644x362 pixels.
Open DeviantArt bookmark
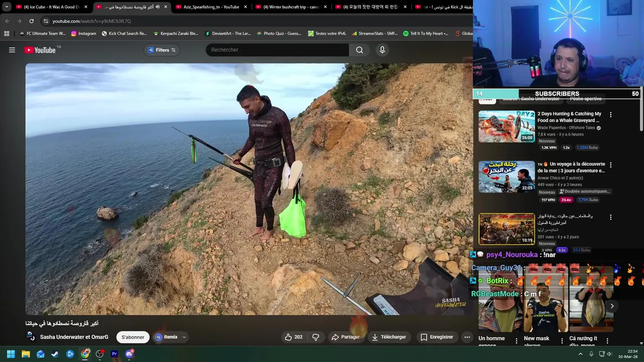[x=228, y=34]
